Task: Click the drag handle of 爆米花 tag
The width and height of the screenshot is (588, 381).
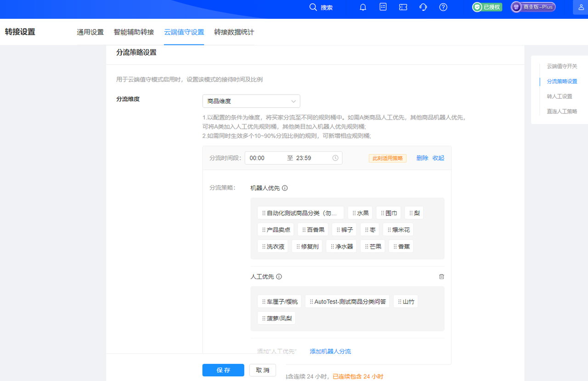Action: pyautogui.click(x=390, y=230)
